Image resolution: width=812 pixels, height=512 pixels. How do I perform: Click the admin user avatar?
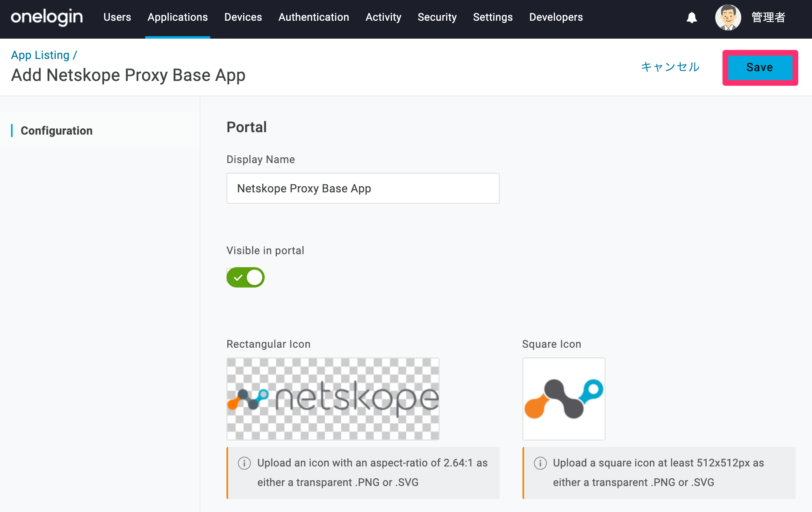point(728,17)
